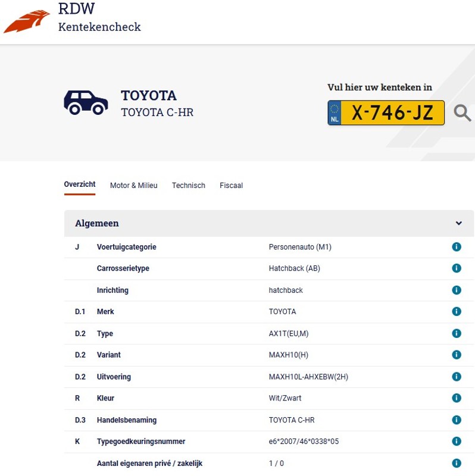
Task: Show info for Uitvoering row
Action: (x=457, y=377)
